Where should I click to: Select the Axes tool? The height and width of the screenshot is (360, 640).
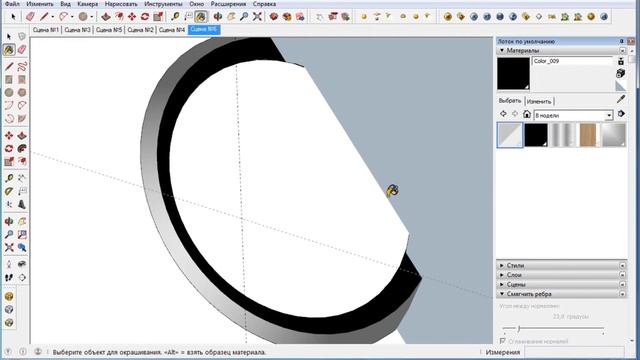9,204
